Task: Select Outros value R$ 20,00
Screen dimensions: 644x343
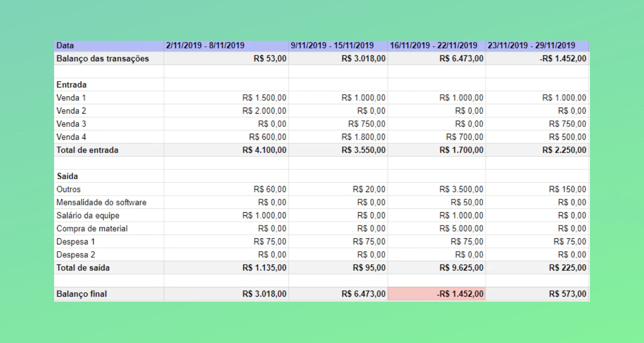Action: click(x=338, y=190)
